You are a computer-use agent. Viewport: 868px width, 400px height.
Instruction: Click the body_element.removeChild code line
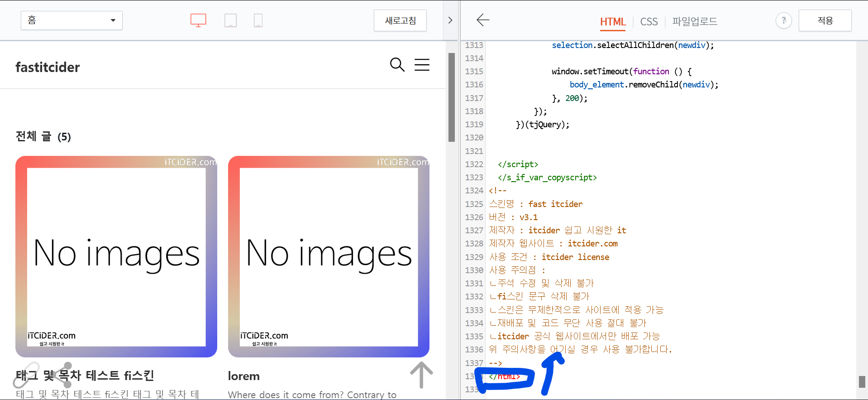(644, 84)
